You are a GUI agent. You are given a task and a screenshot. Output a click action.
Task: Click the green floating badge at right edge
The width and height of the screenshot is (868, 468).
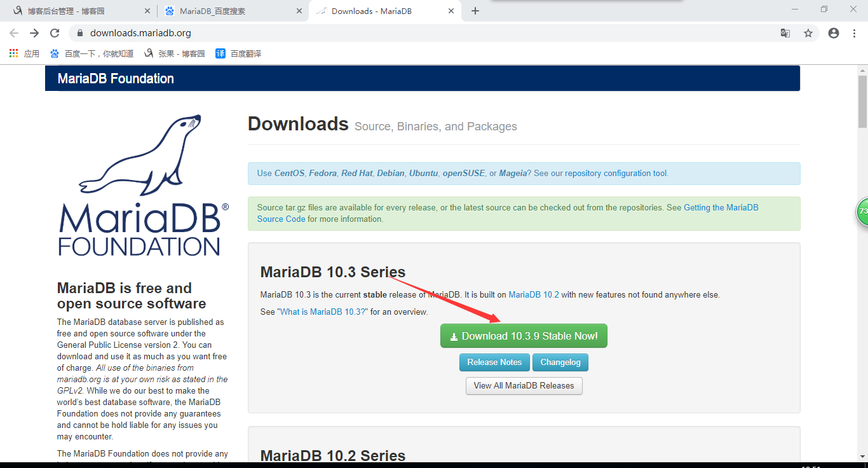point(862,212)
